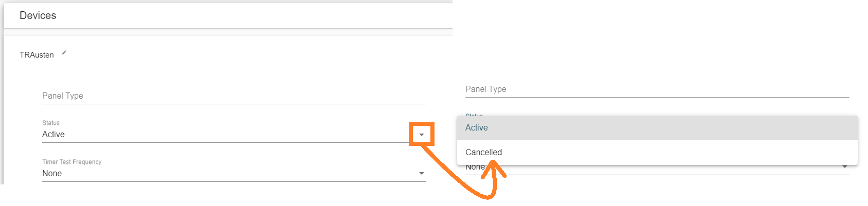Screen dimensions: 868x206
Task: Click the None value under Timer Test Frequency
Action: click(52, 174)
